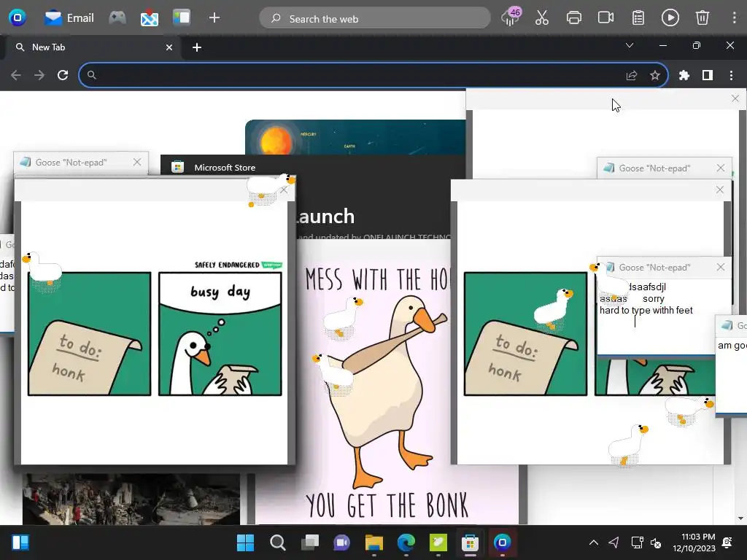
Task: Close the New Tab tab
Action: pyautogui.click(x=169, y=47)
